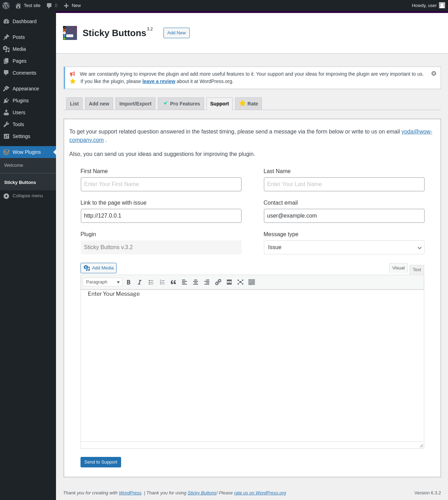Viewport: 448px width, 500px height.
Task: Visit Test site from admin bar
Action: (x=28, y=6)
